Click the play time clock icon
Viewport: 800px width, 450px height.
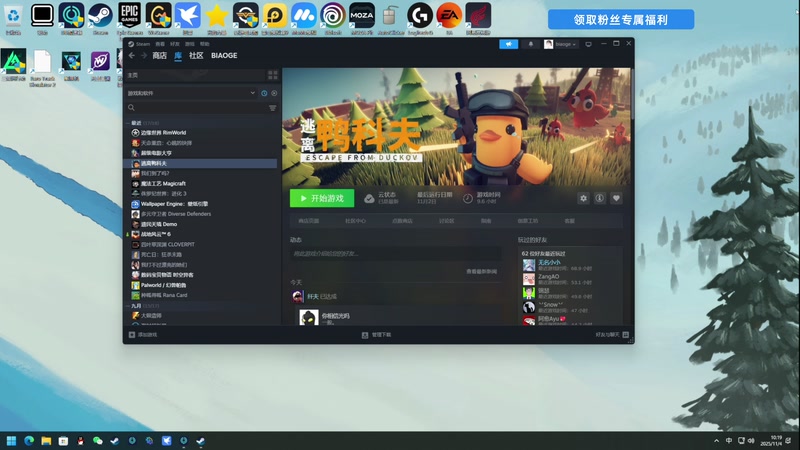pyautogui.click(x=467, y=198)
